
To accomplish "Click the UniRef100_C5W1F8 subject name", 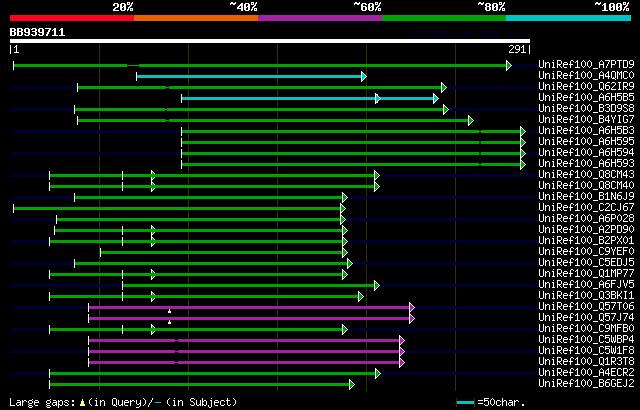I will point(586,351).
